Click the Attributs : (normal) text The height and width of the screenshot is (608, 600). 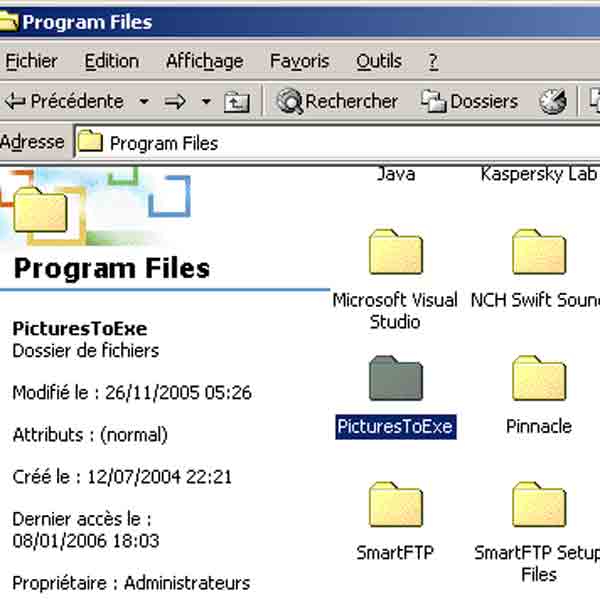click(x=90, y=435)
